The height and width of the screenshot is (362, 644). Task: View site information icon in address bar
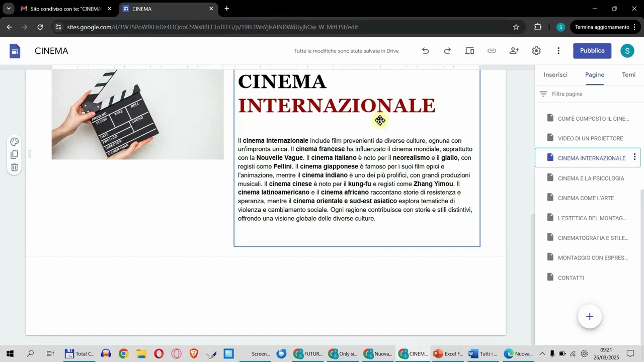pos(58,27)
